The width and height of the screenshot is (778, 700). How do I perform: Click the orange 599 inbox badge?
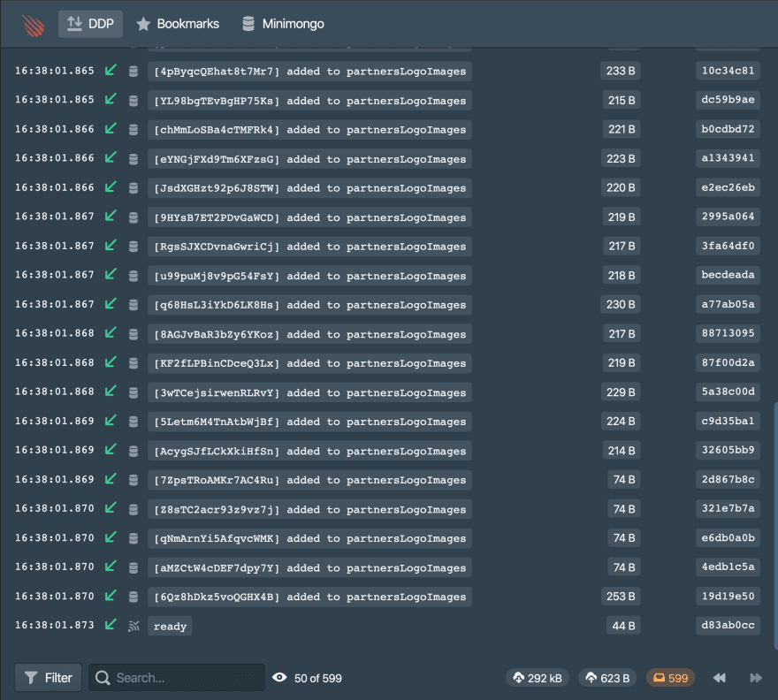pyautogui.click(x=670, y=678)
